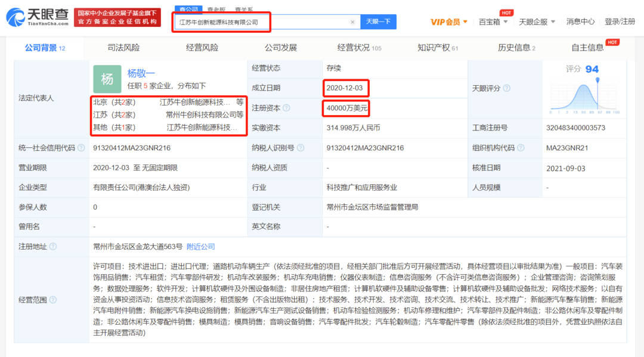
Task: Open legal representative 杨敬一 profile link
Action: [x=141, y=73]
